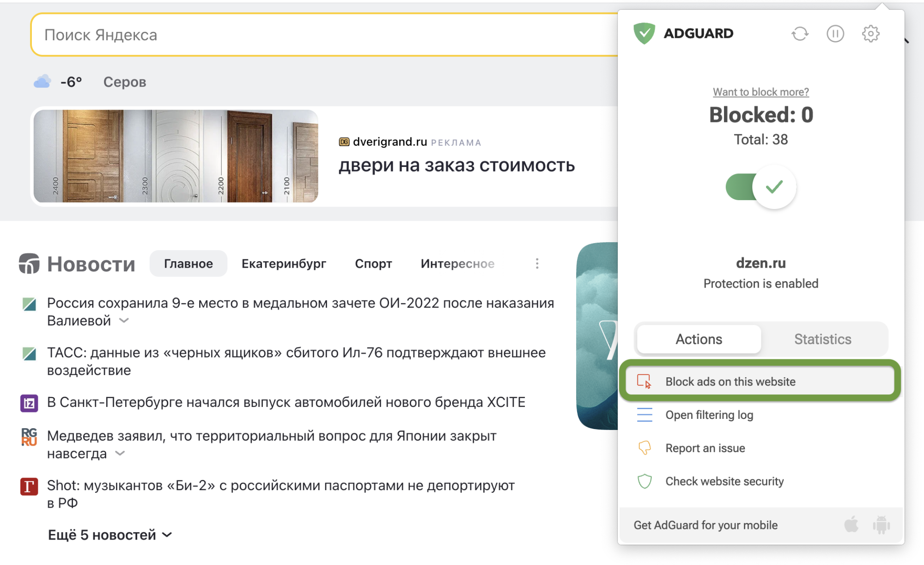Expand the Валиевой news item chevron
924x565 pixels.
coord(124,320)
